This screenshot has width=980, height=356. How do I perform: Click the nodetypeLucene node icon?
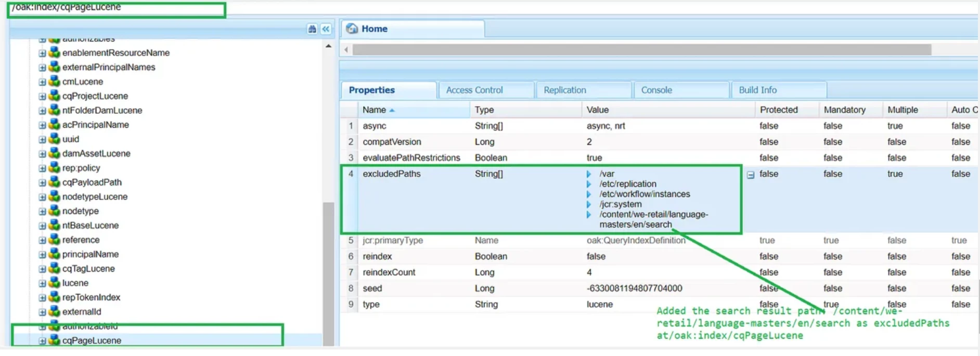click(54, 196)
